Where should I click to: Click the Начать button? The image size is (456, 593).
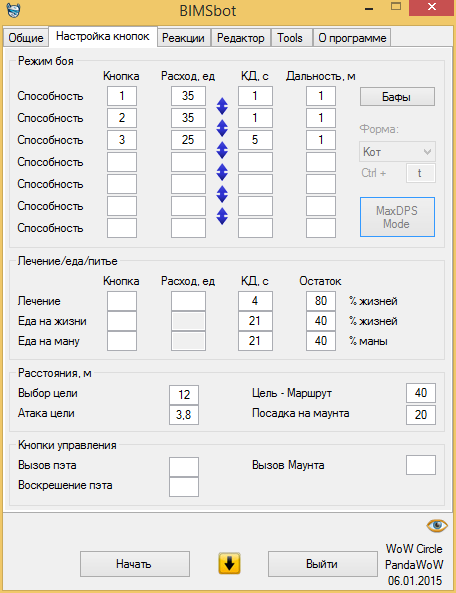pyautogui.click(x=135, y=564)
